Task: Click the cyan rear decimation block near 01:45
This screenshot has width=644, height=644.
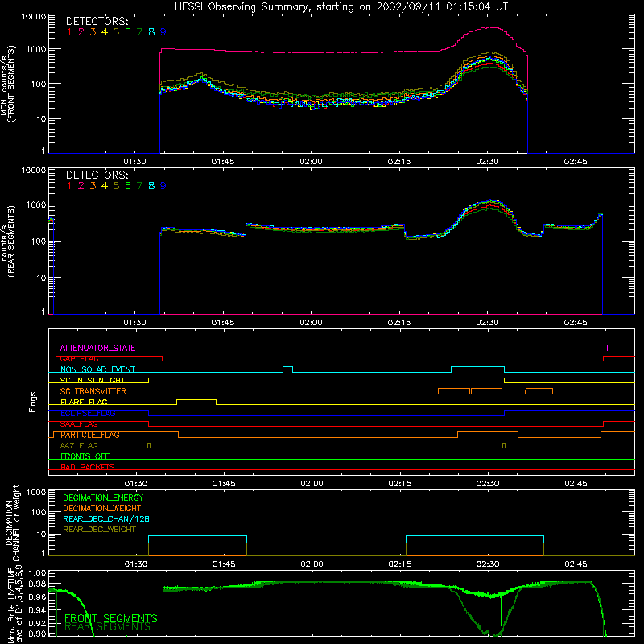Action: [x=197, y=536]
